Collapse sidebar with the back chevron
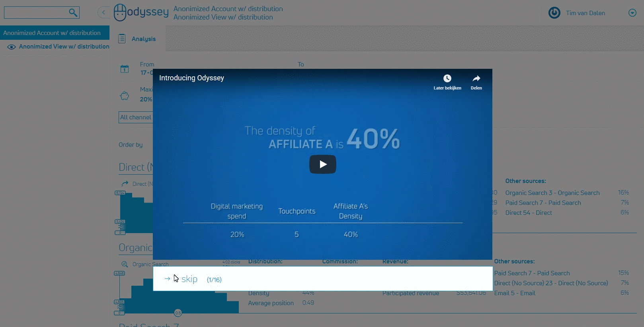The image size is (644, 327). point(103,12)
